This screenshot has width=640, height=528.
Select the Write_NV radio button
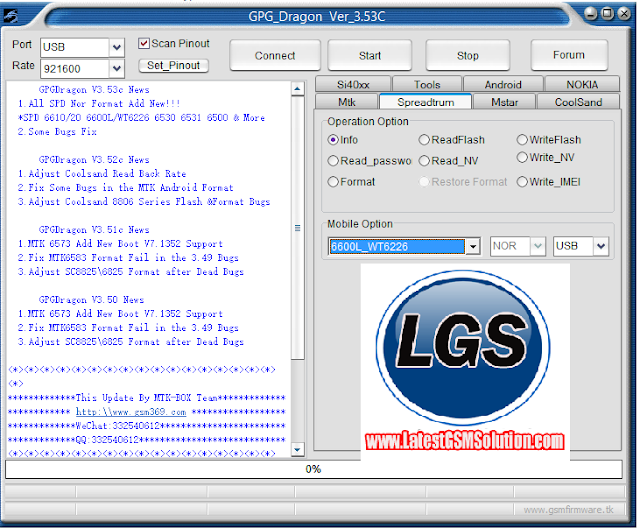point(522,158)
